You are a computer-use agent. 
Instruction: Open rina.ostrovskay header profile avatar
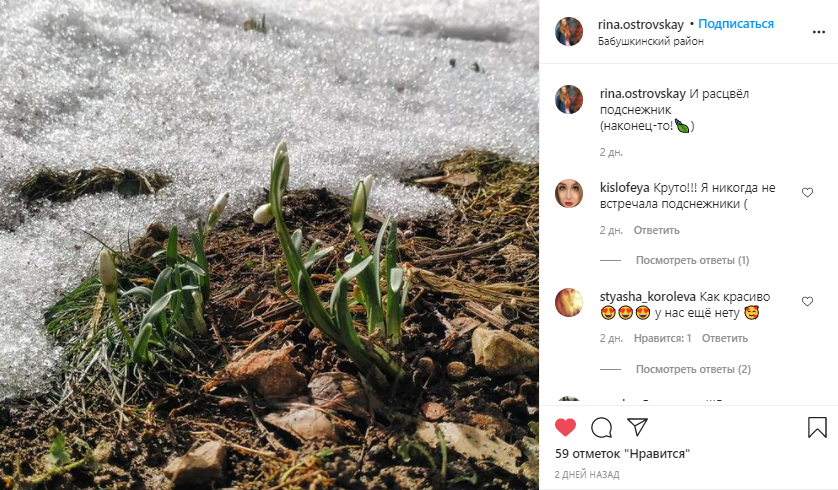tap(569, 32)
